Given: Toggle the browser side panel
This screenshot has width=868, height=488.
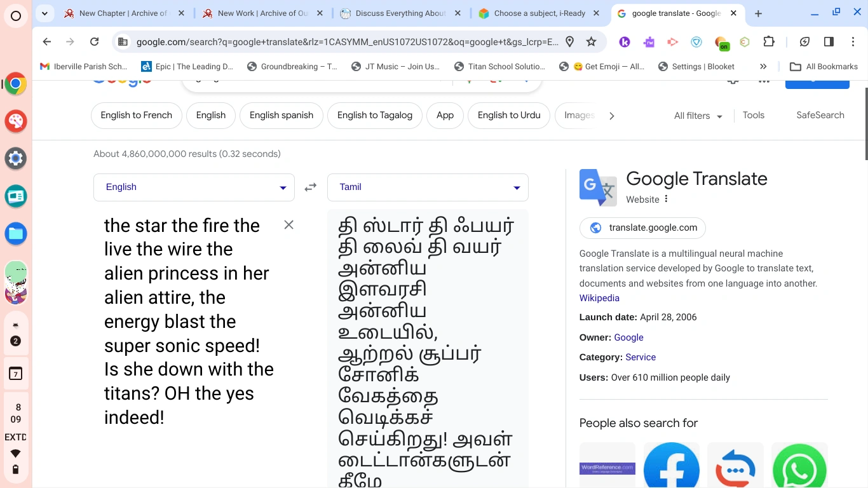Looking at the screenshot, I should (829, 41).
